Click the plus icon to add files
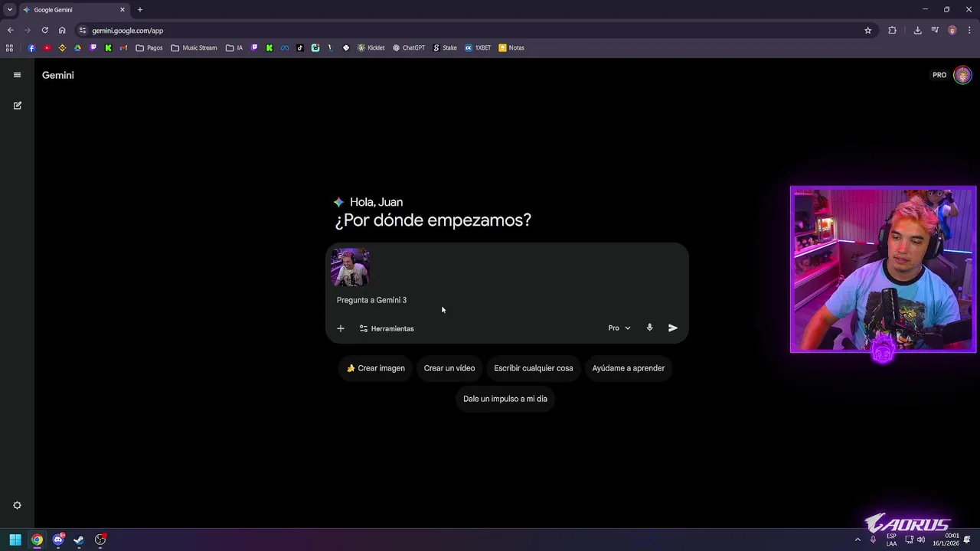 (x=341, y=328)
